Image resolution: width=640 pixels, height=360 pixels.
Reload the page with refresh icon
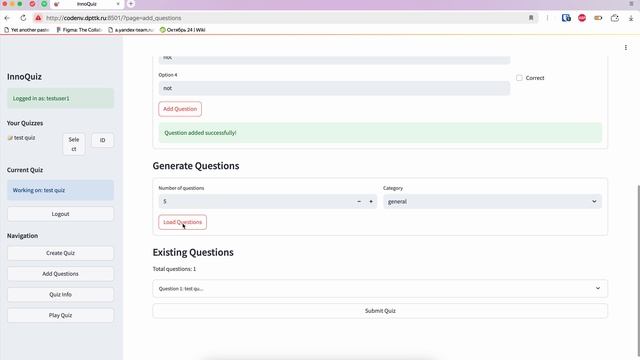click(23, 18)
